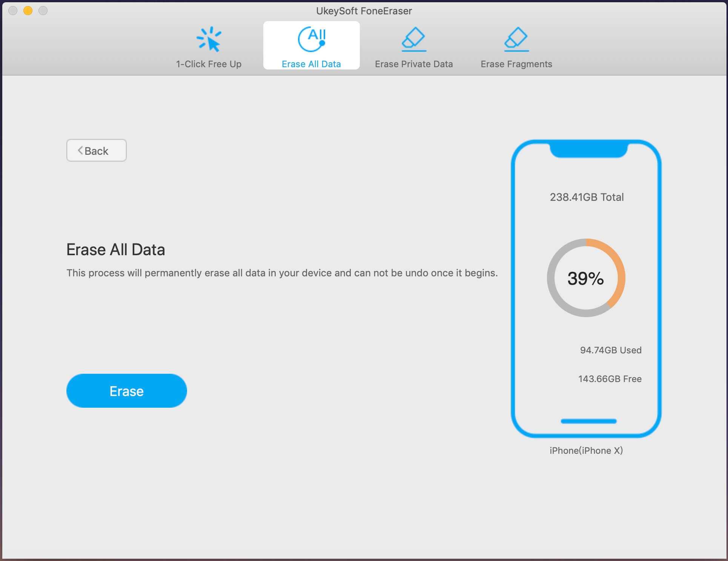
Task: Open the Erase Private Data tab label
Action: coord(413,64)
